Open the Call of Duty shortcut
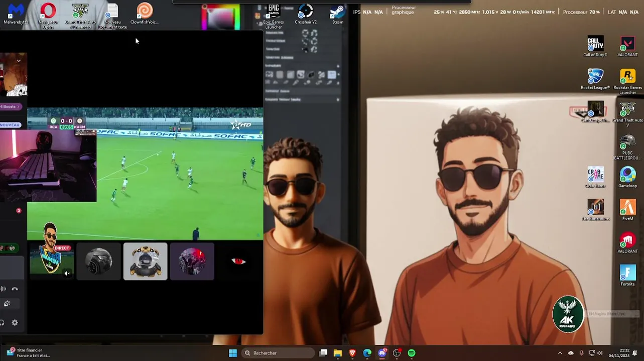This screenshot has width=644, height=361. tap(595, 47)
